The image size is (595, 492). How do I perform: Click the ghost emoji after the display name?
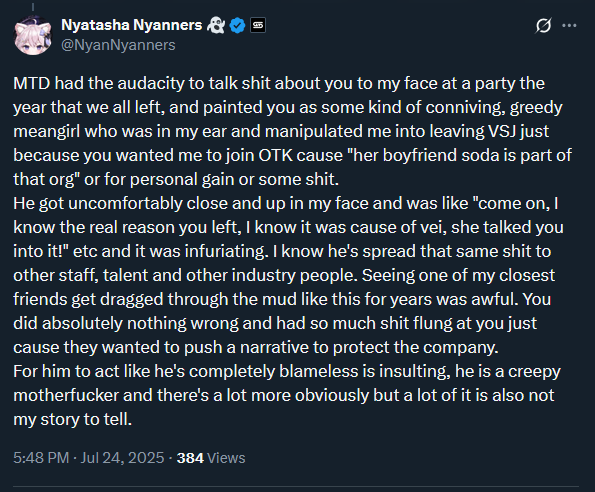[216, 25]
